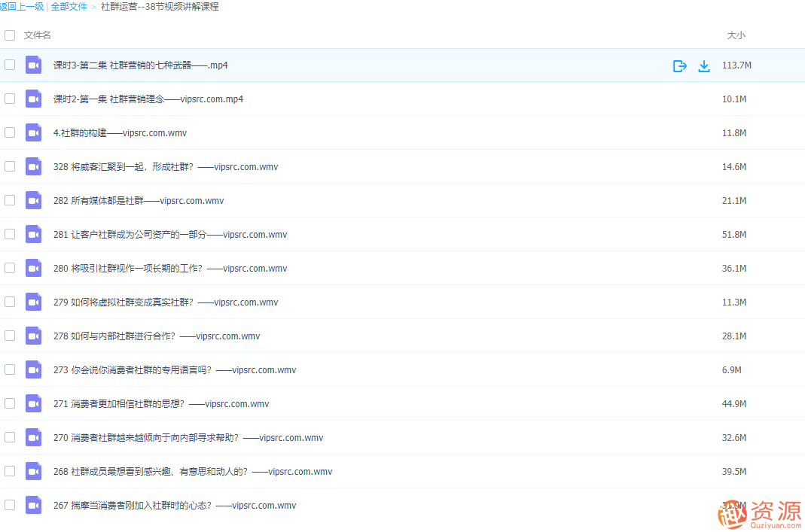Image resolution: width=805 pixels, height=532 pixels.
Task: Click video icon next to file 268
Action: click(33, 472)
